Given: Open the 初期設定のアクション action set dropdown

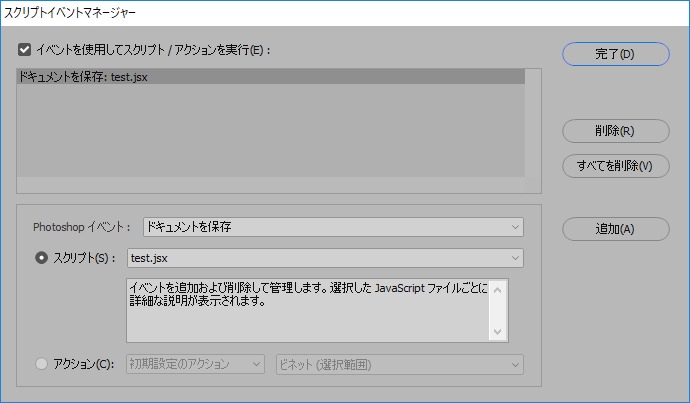Looking at the screenshot, I should pyautogui.click(x=195, y=364).
